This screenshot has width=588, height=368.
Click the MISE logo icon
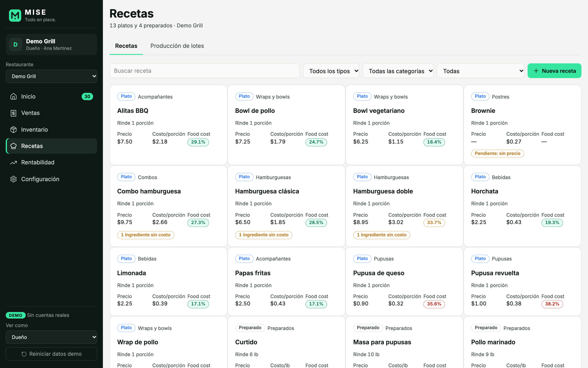click(15, 16)
